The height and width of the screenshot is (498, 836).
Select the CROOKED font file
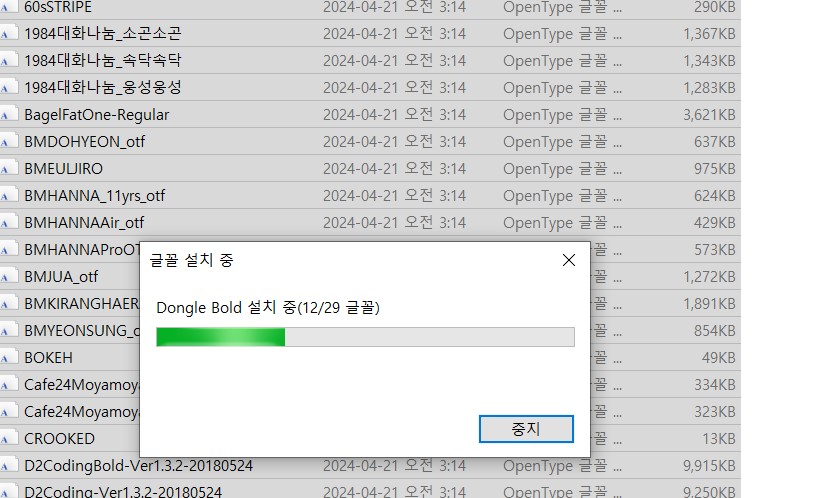59,439
